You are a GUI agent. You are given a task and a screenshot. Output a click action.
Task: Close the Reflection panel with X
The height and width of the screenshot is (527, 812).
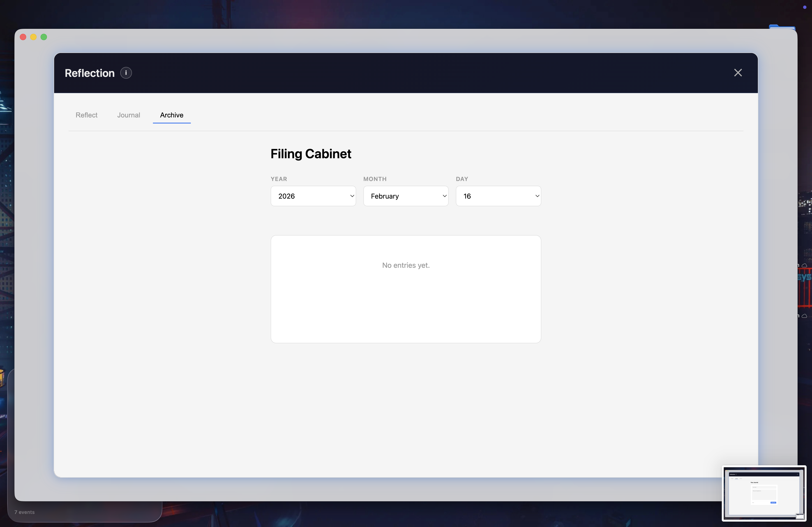pyautogui.click(x=738, y=73)
